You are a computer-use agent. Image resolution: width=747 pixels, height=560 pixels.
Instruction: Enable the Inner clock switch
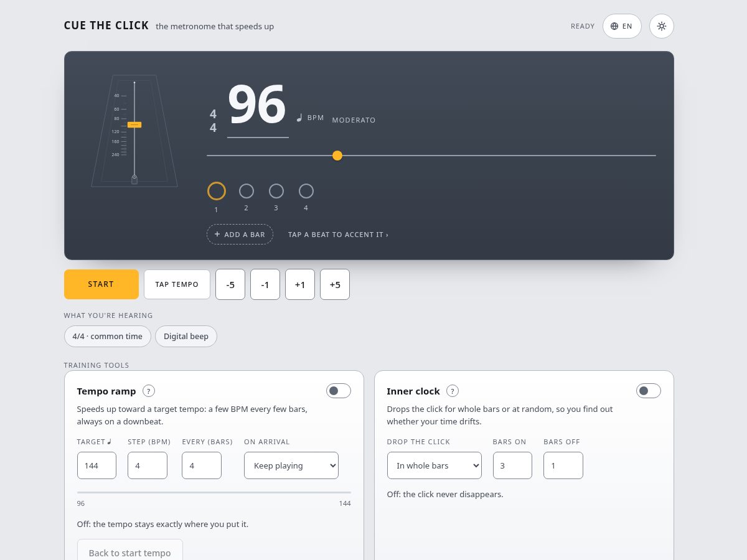click(x=649, y=391)
